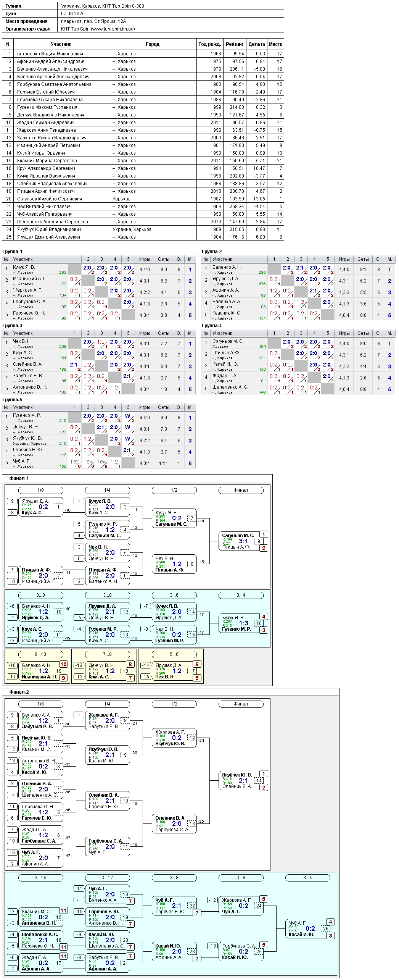This screenshot has width=399, height=980.
Task: Select the '3...14' round label in Финал-2
Action: click(40, 878)
